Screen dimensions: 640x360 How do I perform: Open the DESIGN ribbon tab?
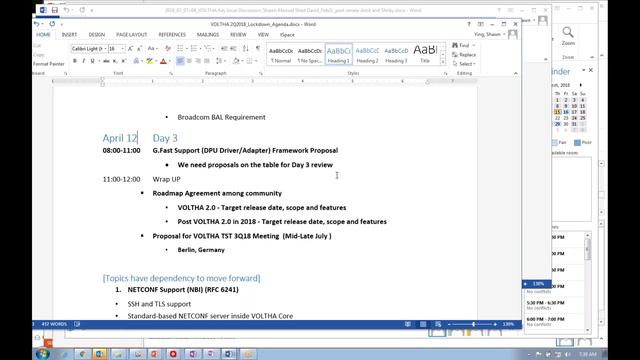point(97,35)
